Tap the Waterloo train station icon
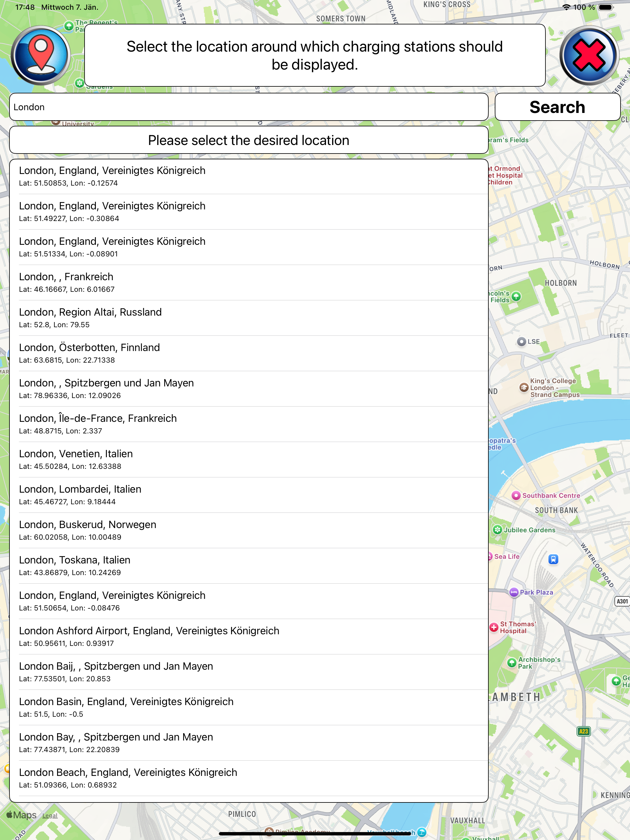This screenshot has height=840, width=630. [553, 559]
